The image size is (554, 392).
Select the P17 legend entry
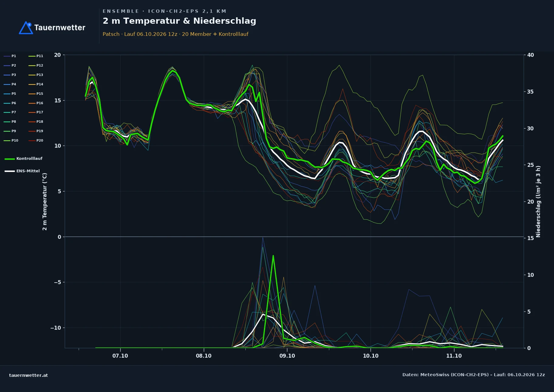click(x=36, y=112)
